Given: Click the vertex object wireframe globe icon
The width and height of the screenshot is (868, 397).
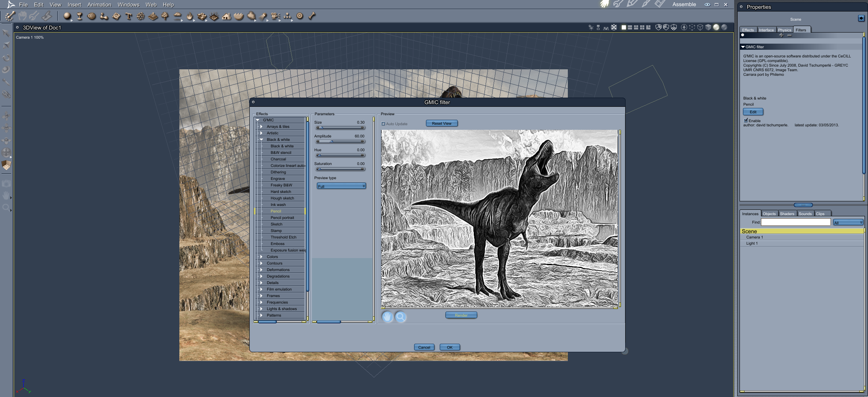Looking at the screenshot, I should (x=91, y=16).
